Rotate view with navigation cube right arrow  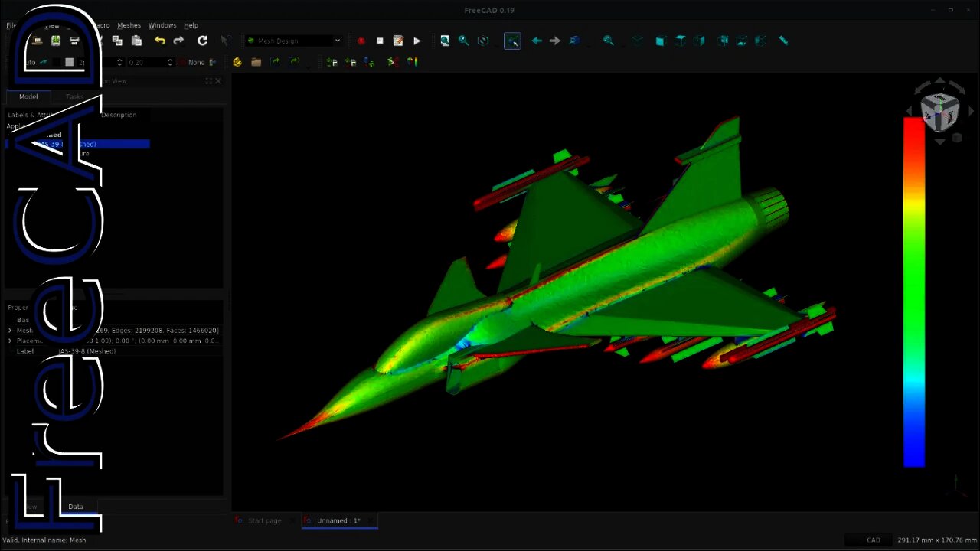pyautogui.click(x=971, y=112)
